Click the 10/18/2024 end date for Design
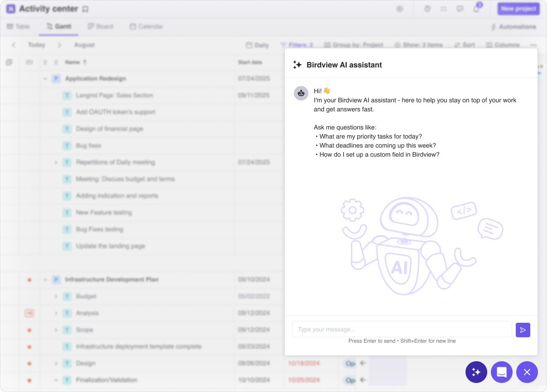The width and height of the screenshot is (547, 392). [304, 363]
